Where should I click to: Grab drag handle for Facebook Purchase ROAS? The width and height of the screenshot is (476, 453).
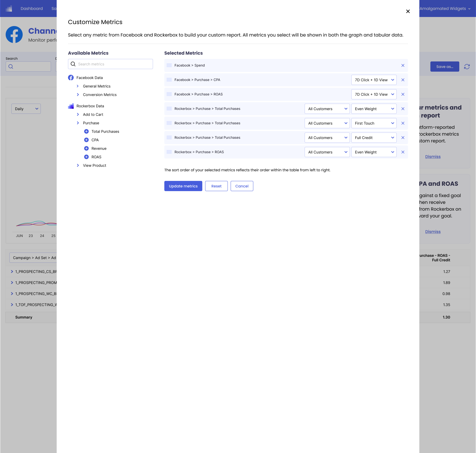click(169, 94)
